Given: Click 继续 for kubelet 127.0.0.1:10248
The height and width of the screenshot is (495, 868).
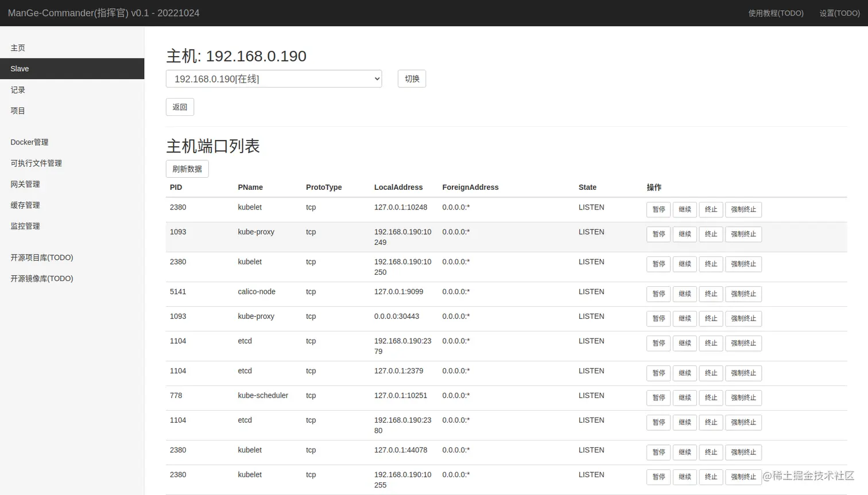Looking at the screenshot, I should point(685,209).
